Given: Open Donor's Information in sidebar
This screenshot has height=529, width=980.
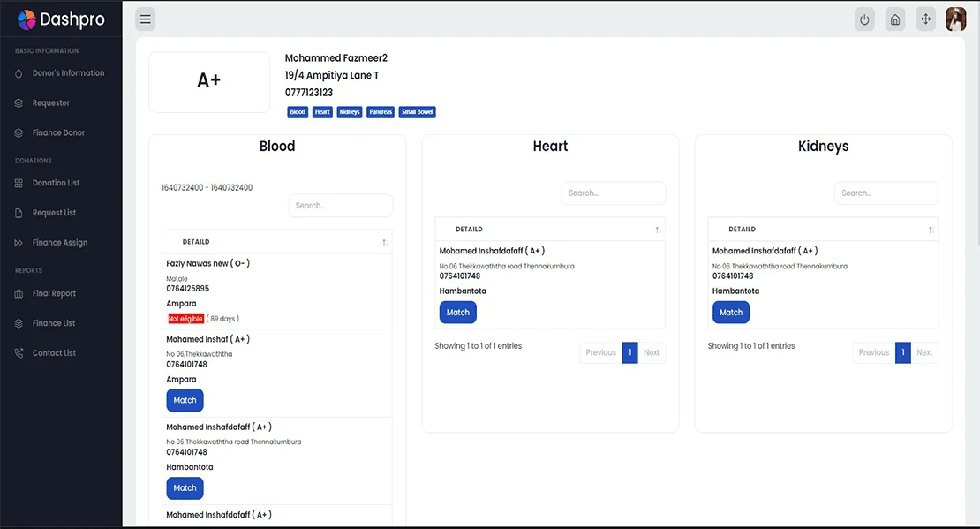Looking at the screenshot, I should click(68, 73).
